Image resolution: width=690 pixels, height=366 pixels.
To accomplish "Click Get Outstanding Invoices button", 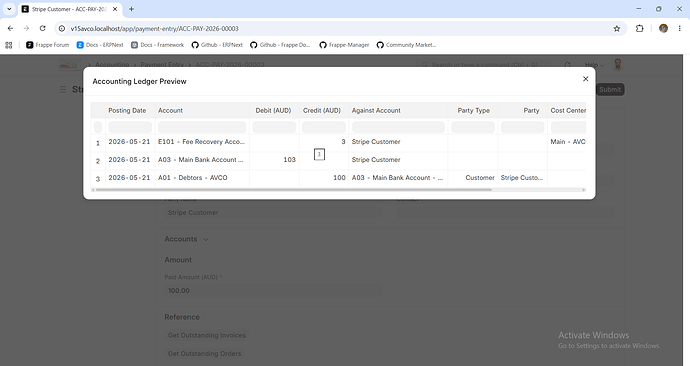I will click(206, 335).
